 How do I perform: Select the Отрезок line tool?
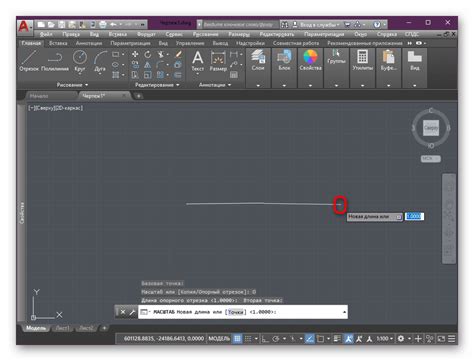click(x=29, y=61)
